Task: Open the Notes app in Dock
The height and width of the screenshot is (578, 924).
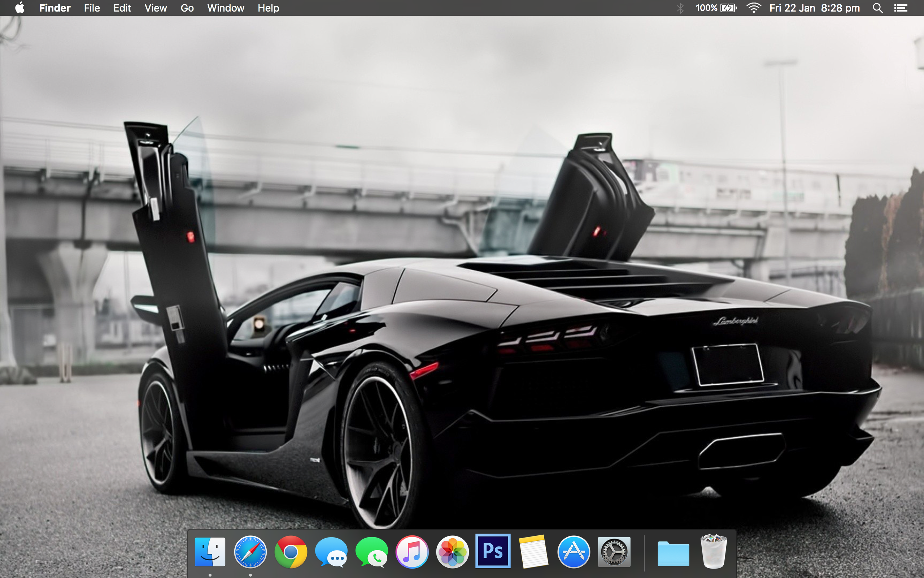Action: [533, 552]
